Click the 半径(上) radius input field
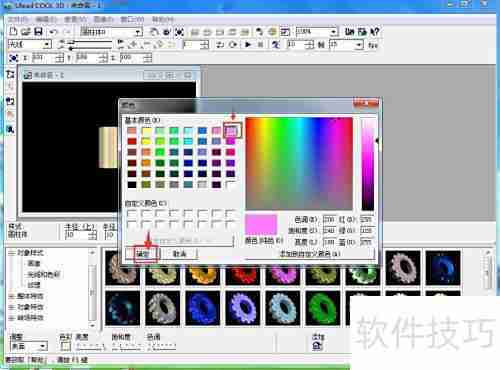The width and height of the screenshot is (500, 370). click(77, 235)
